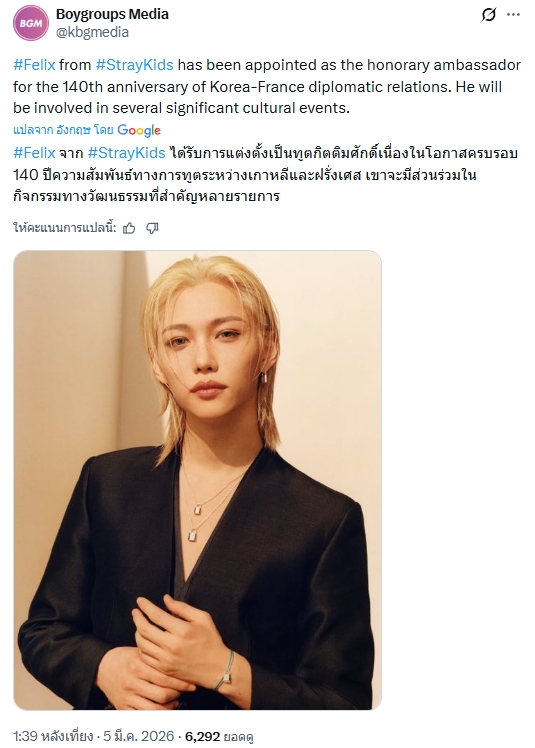
Task: Click the Google logo in the translation credit
Action: (139, 130)
